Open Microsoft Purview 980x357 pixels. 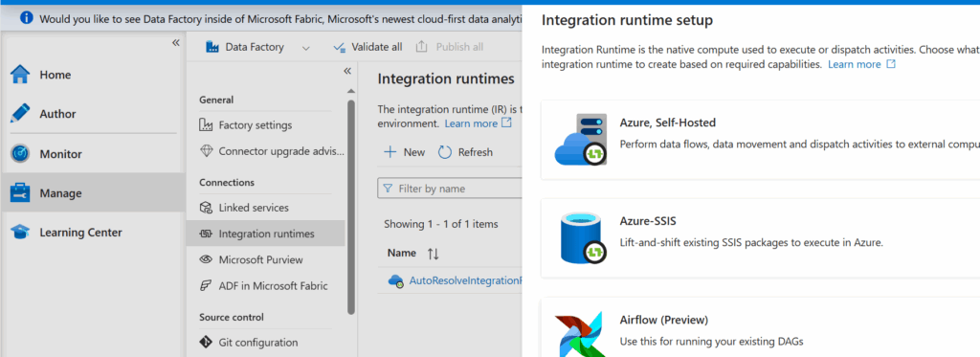(266, 259)
